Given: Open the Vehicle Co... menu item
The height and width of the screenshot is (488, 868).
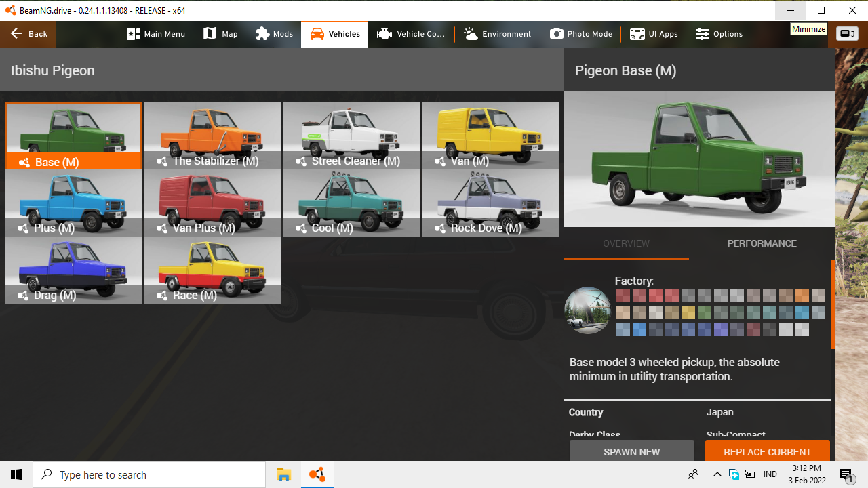Looking at the screenshot, I should point(412,34).
